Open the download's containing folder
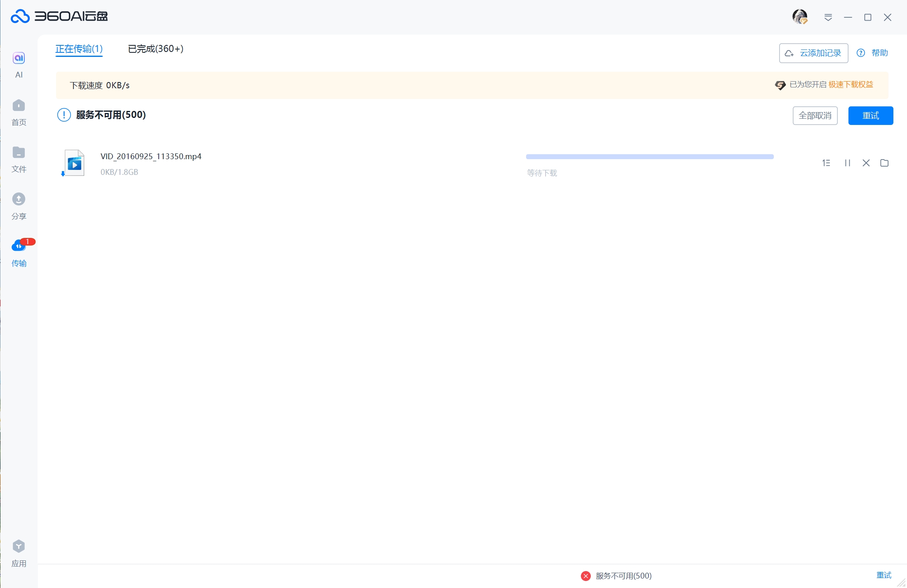The width and height of the screenshot is (907, 588). [x=884, y=163]
